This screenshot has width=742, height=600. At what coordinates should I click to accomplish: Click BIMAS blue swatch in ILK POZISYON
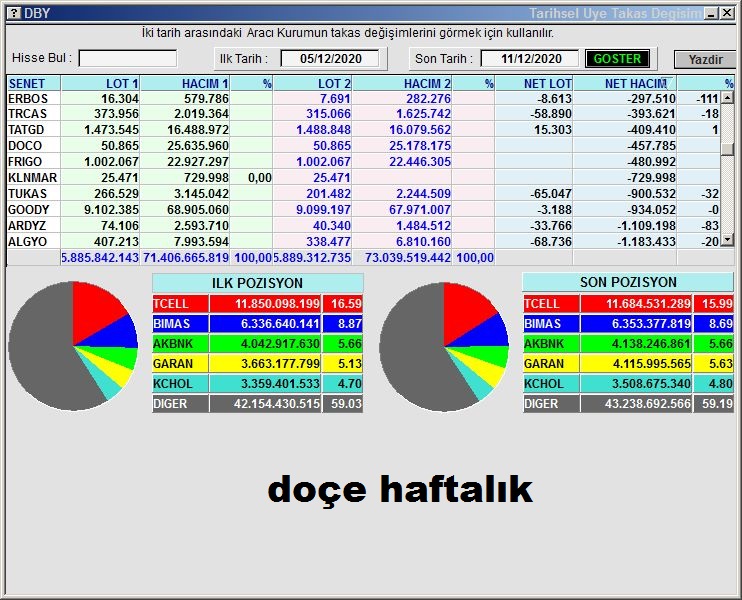pos(180,324)
